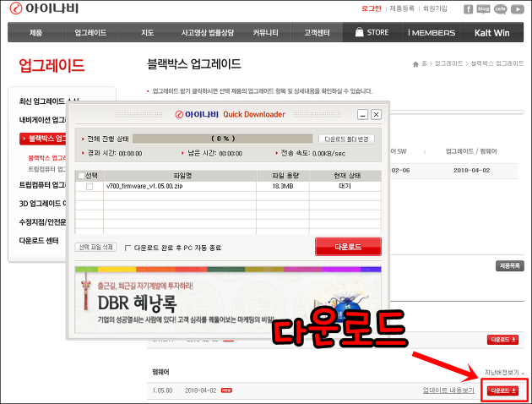
Task: Open the STORE menu item
Action: point(372,33)
